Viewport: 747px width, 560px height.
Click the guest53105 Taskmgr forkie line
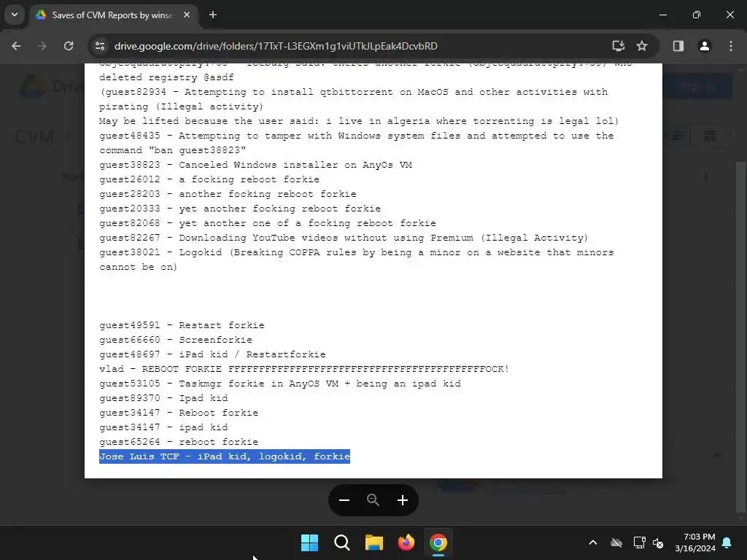pyautogui.click(x=280, y=384)
